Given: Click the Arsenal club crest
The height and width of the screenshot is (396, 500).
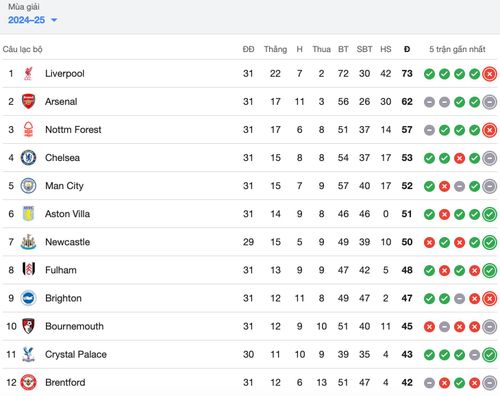Looking at the screenshot, I should coord(28,101).
